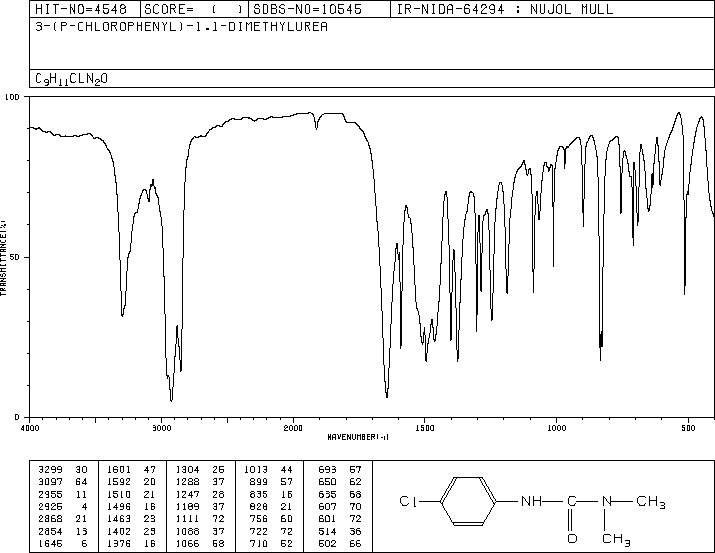
Task: Select the SCORE= field in the header
Action: [x=194, y=9]
